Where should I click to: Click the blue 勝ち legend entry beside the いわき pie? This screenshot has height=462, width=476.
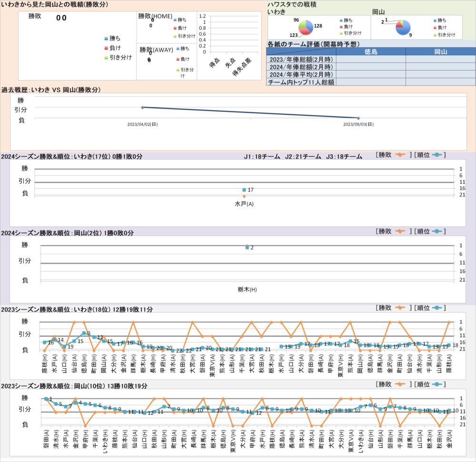[x=346, y=20]
